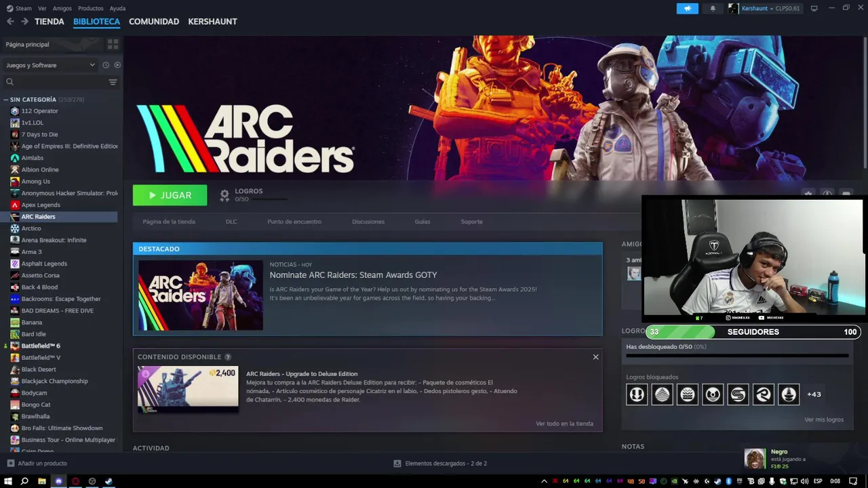The image size is (868, 488).
Task: Expand the Juegos y Software filter dropdown
Action: click(50, 65)
